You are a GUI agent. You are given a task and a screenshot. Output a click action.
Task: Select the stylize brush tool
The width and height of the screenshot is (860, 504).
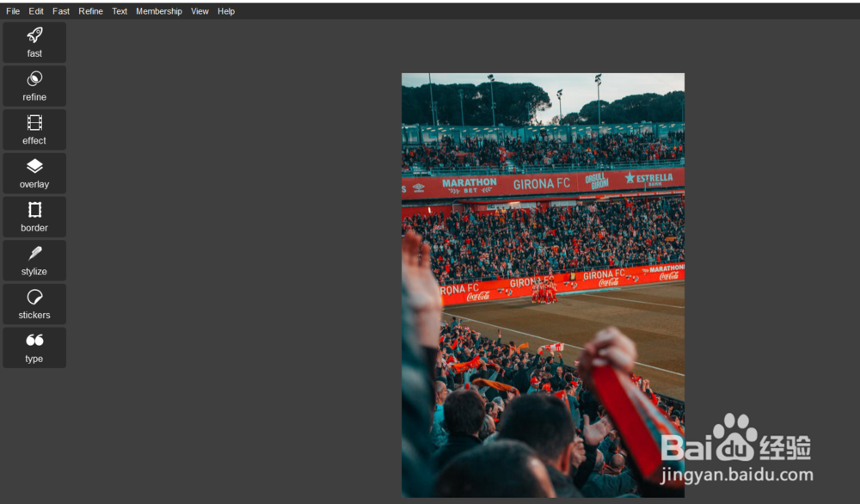pos(34,261)
